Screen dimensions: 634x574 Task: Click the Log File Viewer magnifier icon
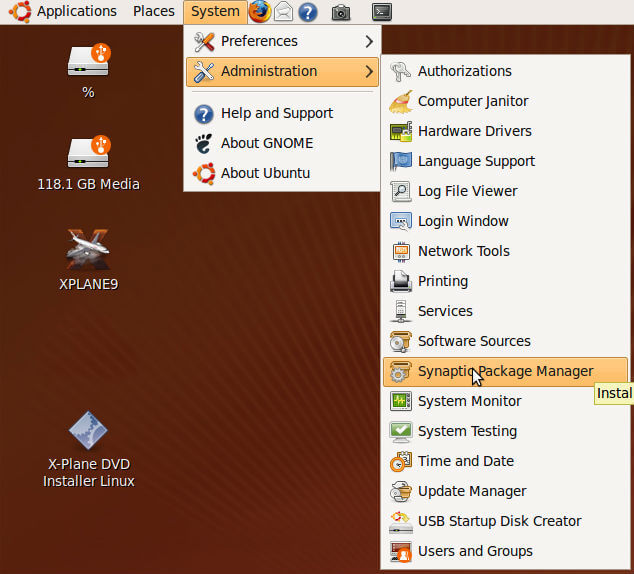(400, 191)
